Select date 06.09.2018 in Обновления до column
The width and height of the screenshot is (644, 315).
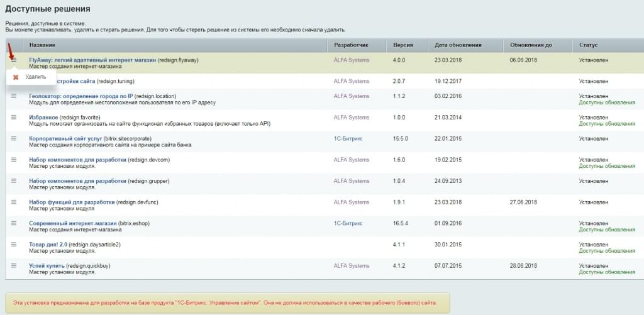[x=524, y=60]
